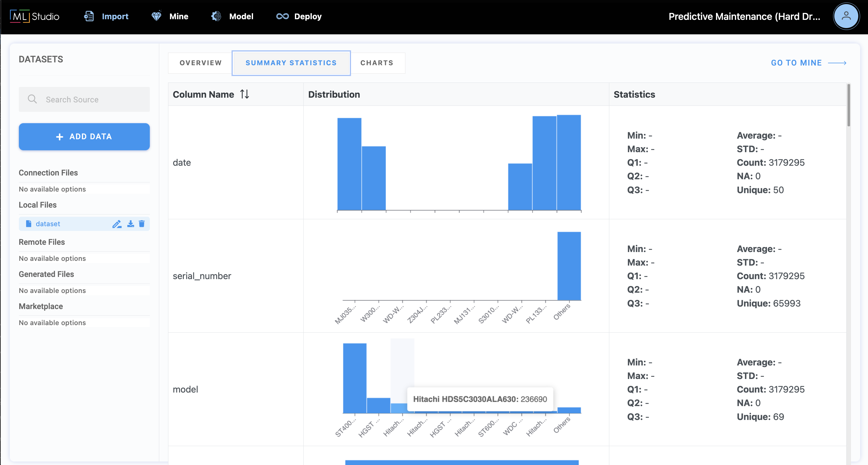Open the Import section icon
The height and width of the screenshot is (465, 868).
click(89, 16)
